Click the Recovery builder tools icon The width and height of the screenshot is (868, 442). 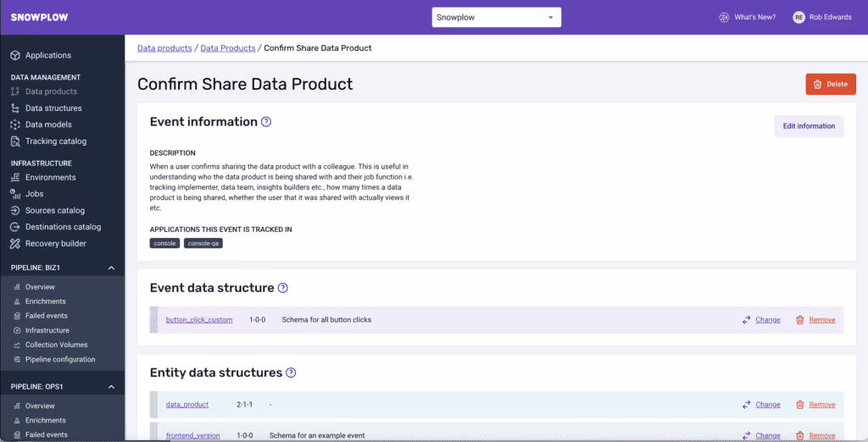15,243
